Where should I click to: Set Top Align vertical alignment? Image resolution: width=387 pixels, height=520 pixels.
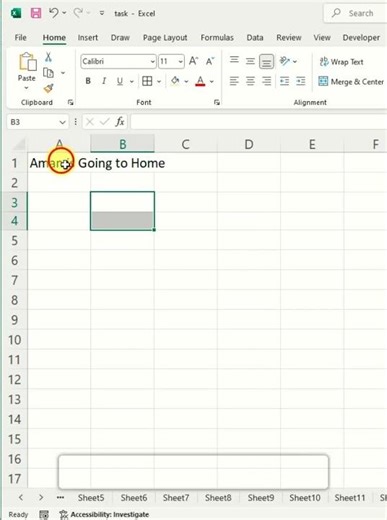pyautogui.click(x=234, y=61)
